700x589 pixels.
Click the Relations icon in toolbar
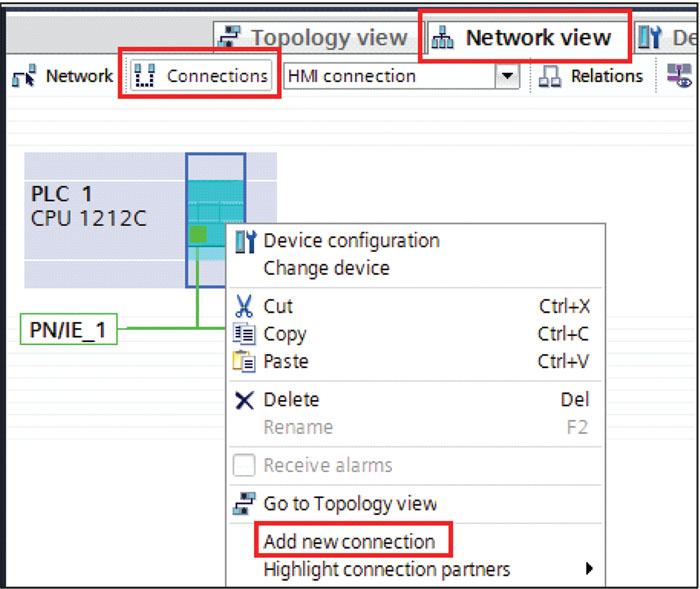click(x=550, y=76)
